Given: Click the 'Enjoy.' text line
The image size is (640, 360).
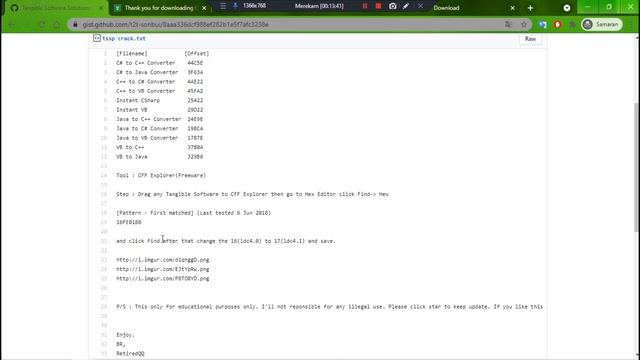Looking at the screenshot, I should coord(125,335).
